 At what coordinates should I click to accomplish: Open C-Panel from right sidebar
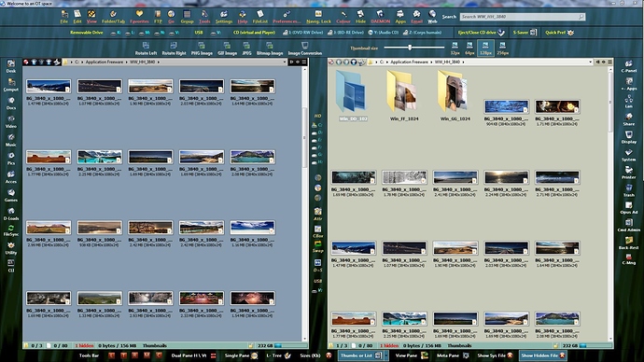pyautogui.click(x=629, y=66)
